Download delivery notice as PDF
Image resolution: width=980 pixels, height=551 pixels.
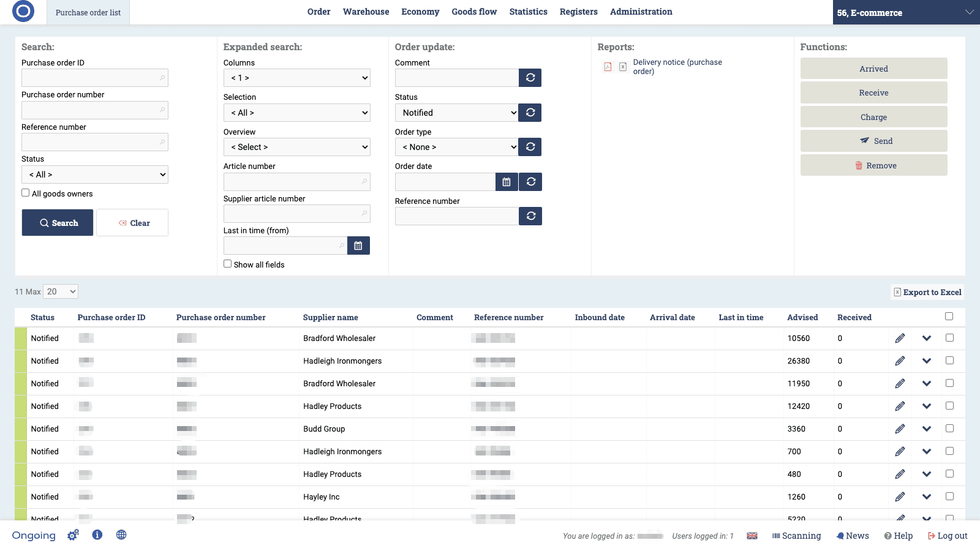click(x=608, y=66)
